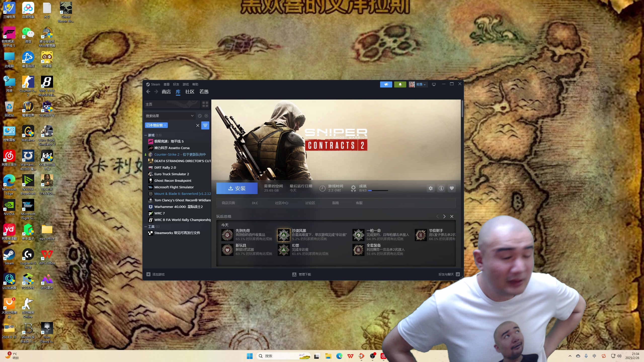The width and height of the screenshot is (644, 362).
Task: Open the 商店 tab in Steam
Action: coord(166,92)
